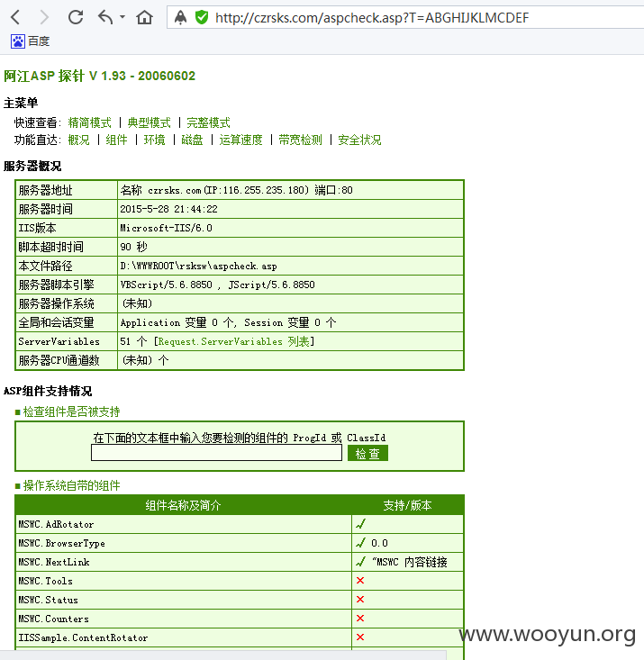This screenshot has height=660, width=644.
Task: Click the red X for MSWC.Counters
Action: 360,619
